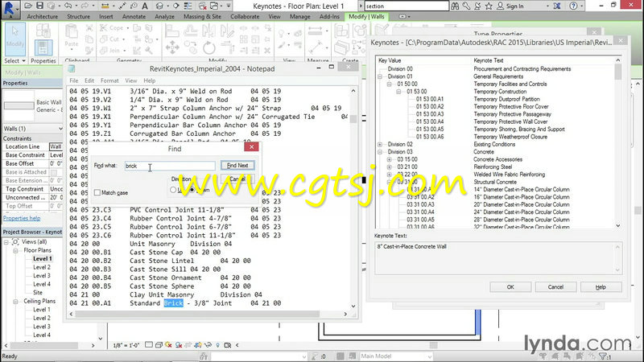Select the Rotate tool in Modify panel
This screenshot has height=362, width=644.
pyautogui.click(x=209, y=47)
